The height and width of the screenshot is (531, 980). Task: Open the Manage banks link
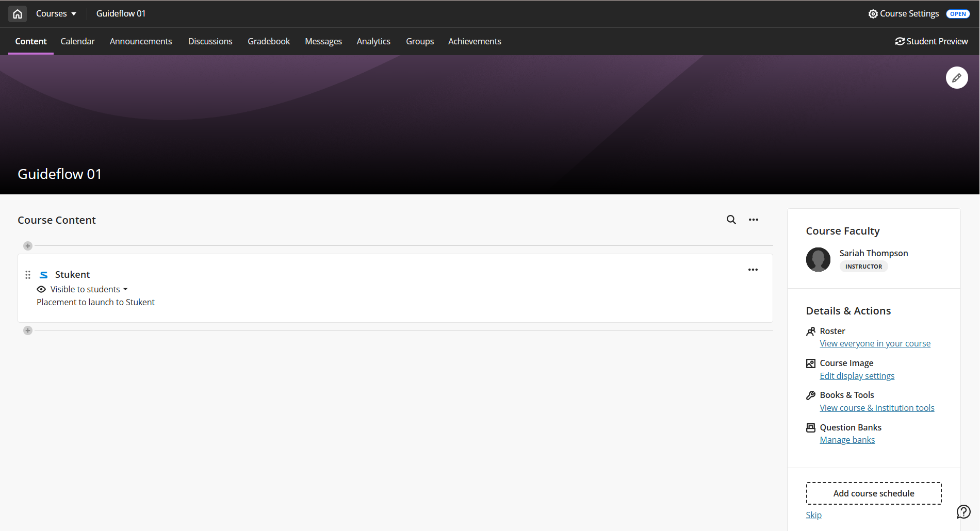(x=847, y=440)
